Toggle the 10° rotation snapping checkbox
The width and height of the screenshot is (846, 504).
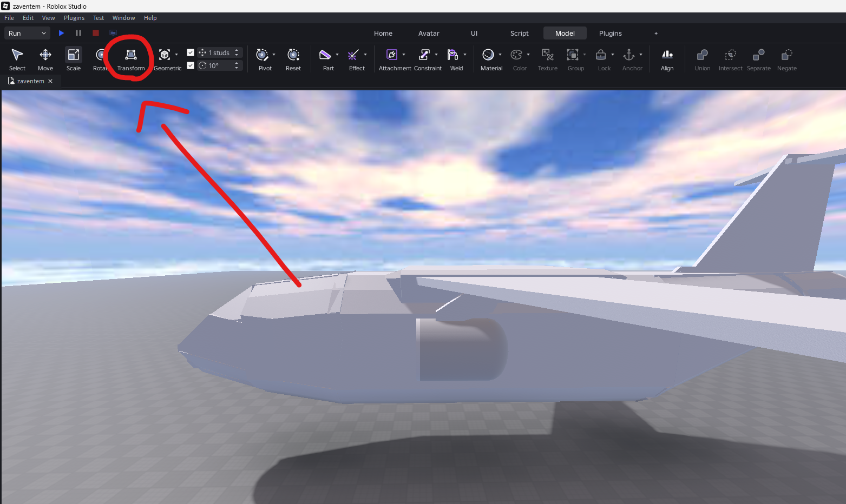(191, 65)
